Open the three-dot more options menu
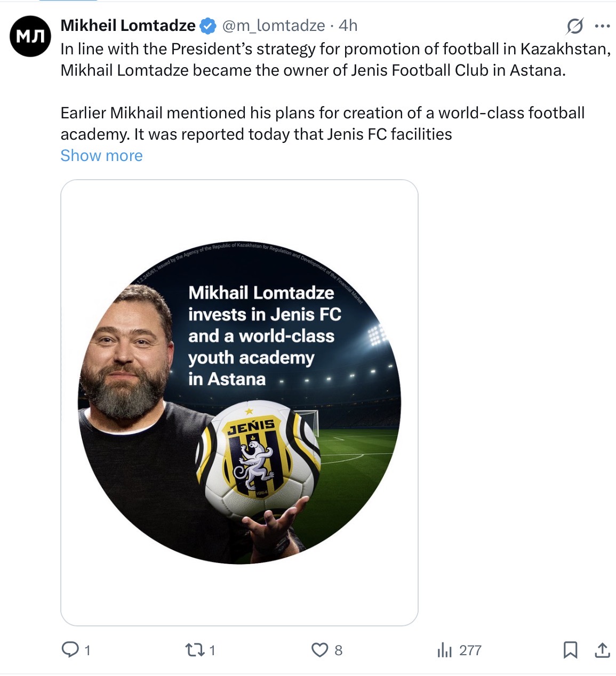The height and width of the screenshot is (676, 616). coord(602,26)
